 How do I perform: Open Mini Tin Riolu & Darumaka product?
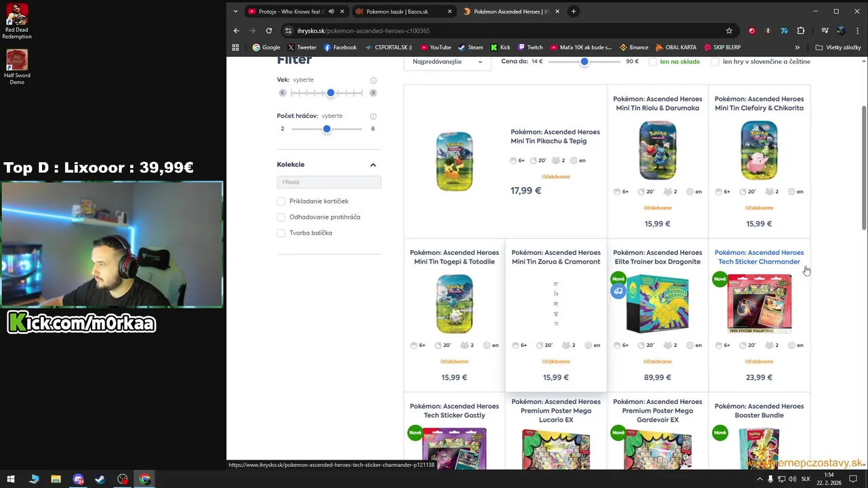coord(657,103)
